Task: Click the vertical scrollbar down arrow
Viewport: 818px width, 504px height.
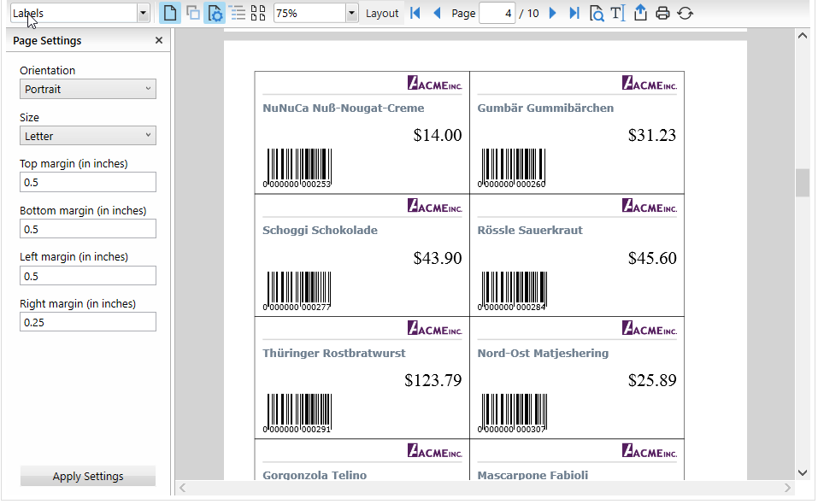Action: pyautogui.click(x=803, y=472)
